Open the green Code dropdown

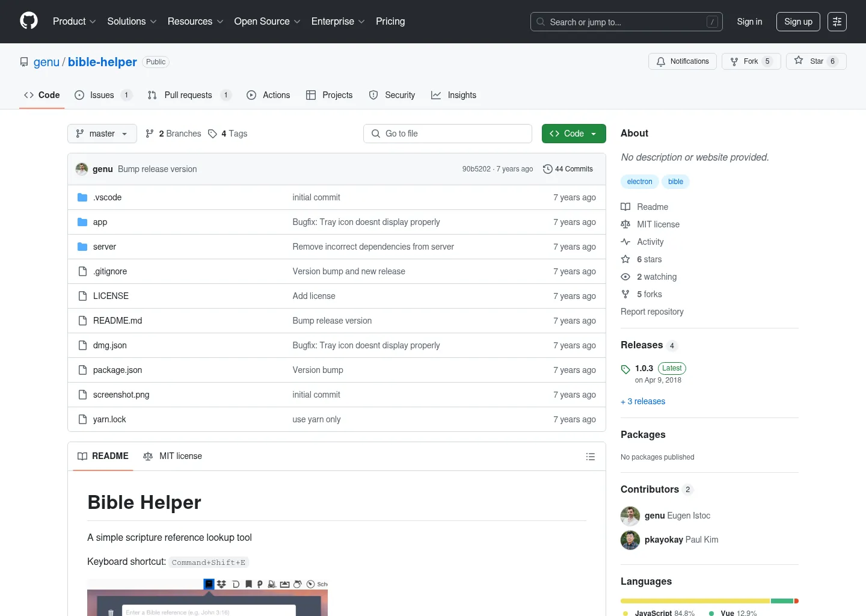coord(574,134)
